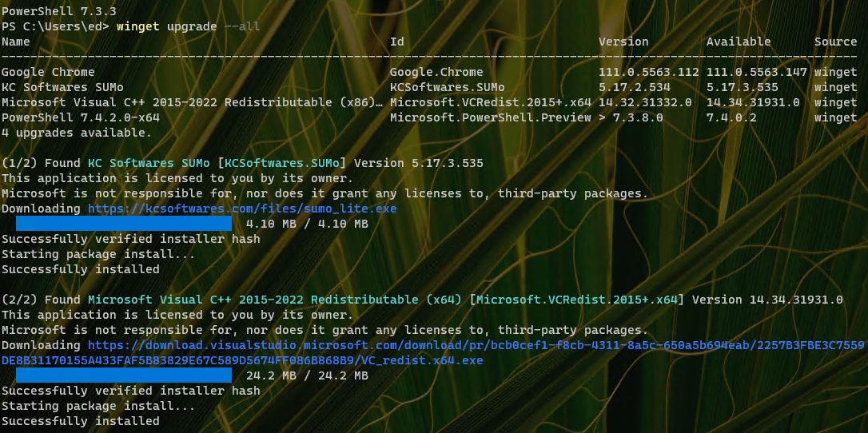
Task: Click bracketed 'Microsoft.VCRedist.2015+.x64' identifier
Action: (x=577, y=300)
